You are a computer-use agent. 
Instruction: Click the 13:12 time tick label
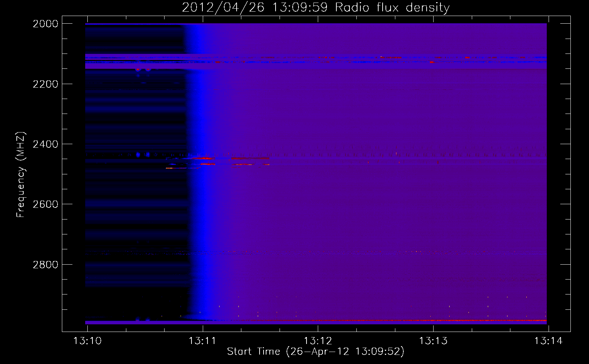(318, 341)
